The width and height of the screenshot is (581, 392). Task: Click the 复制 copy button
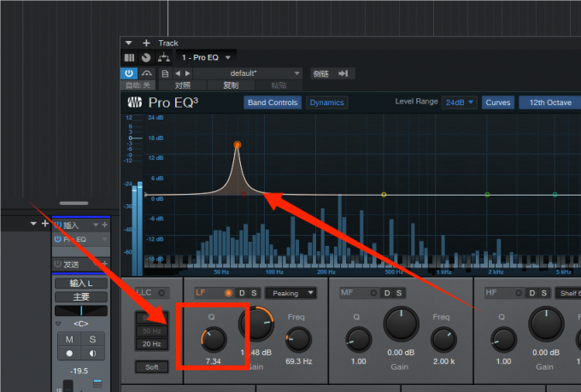(231, 85)
